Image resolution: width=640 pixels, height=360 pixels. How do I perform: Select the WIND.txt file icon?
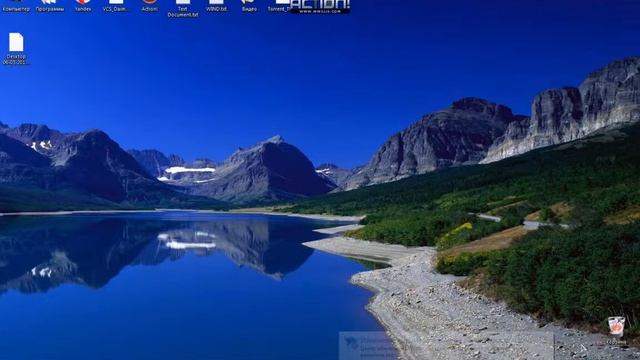pyautogui.click(x=216, y=6)
